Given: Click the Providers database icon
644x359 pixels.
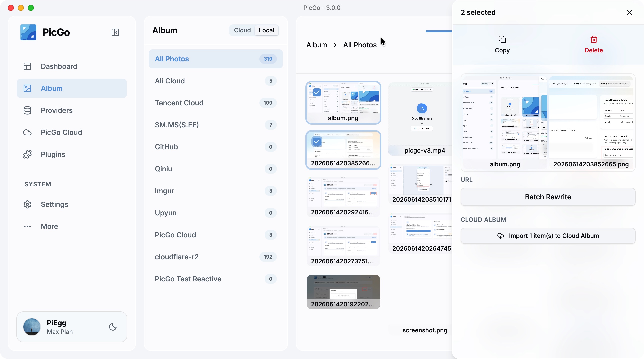Looking at the screenshot, I should pyautogui.click(x=27, y=110).
